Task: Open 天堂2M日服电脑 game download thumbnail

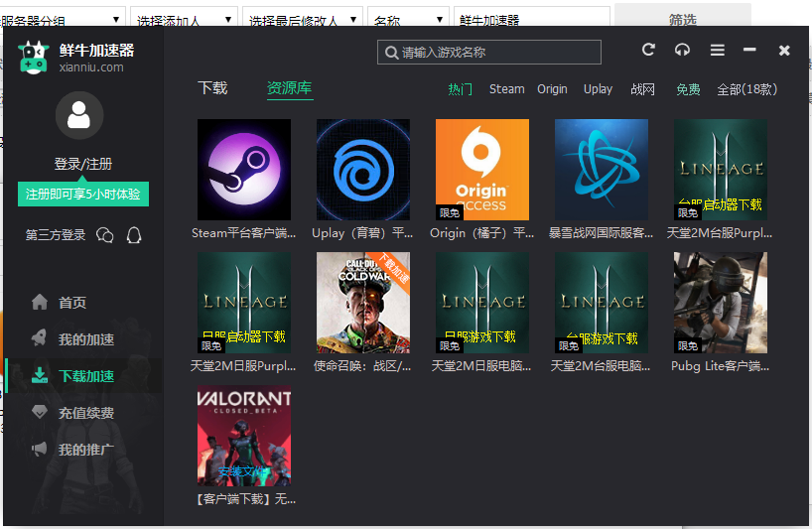Action: coord(482,303)
